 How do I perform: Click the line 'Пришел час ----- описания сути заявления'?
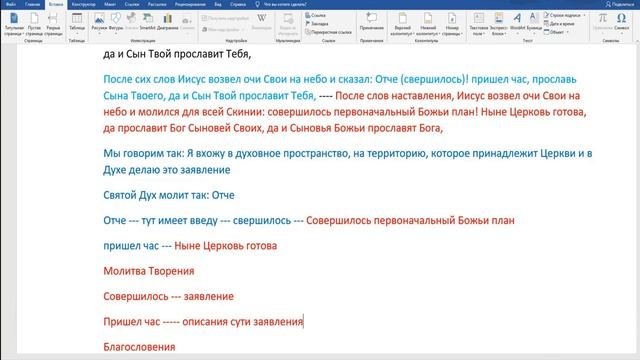pos(203,322)
